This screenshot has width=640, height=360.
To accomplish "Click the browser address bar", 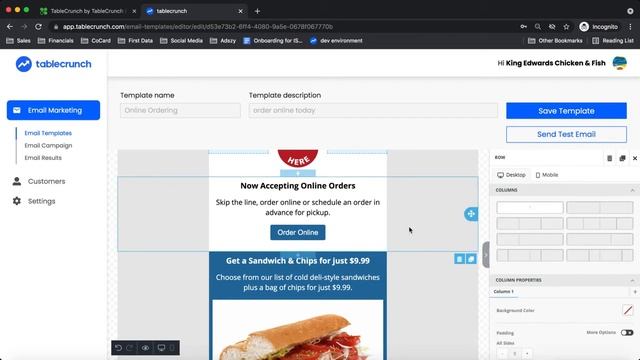I will coord(282,27).
